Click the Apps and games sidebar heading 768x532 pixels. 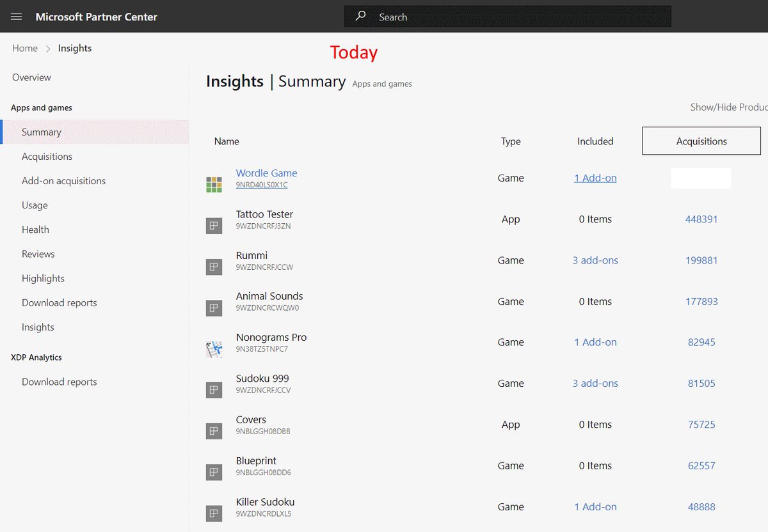click(42, 107)
